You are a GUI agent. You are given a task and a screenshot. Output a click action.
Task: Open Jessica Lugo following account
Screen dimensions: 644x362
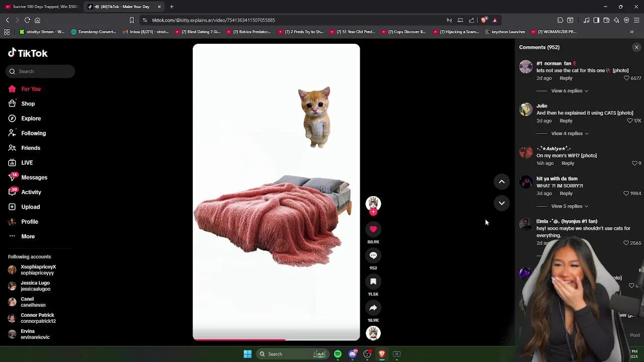point(29,286)
